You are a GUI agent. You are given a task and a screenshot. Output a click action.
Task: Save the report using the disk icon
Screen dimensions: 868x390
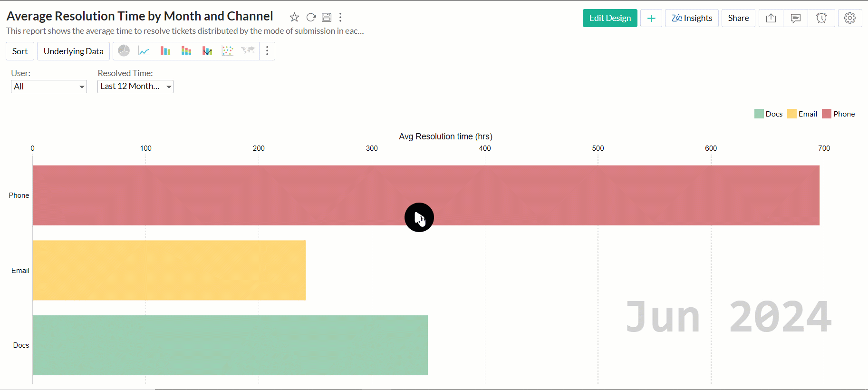(327, 18)
